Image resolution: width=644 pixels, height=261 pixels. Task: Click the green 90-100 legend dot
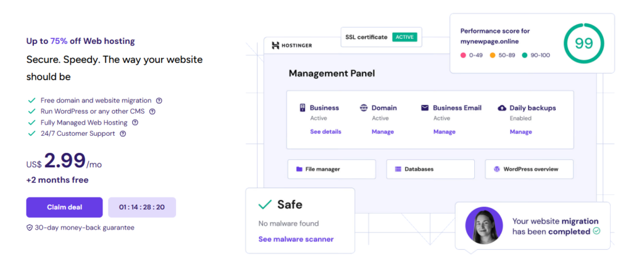(525, 55)
